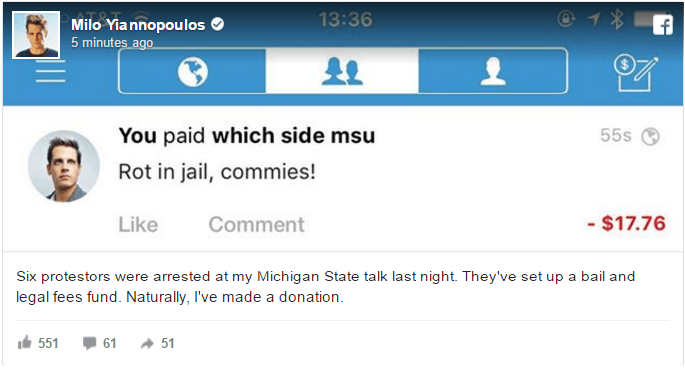Tap the new payment compose icon

pyautogui.click(x=636, y=73)
